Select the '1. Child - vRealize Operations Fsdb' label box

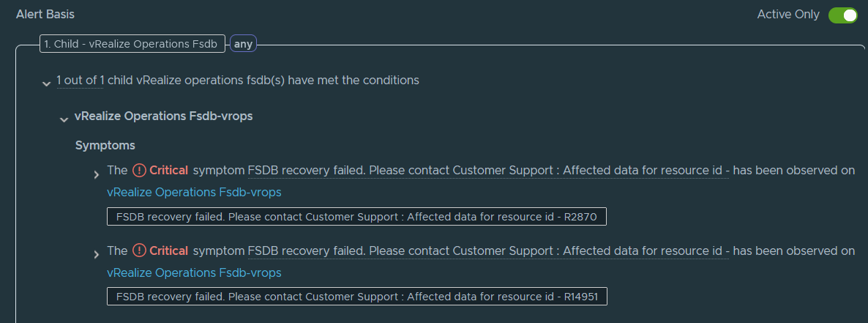(x=132, y=44)
